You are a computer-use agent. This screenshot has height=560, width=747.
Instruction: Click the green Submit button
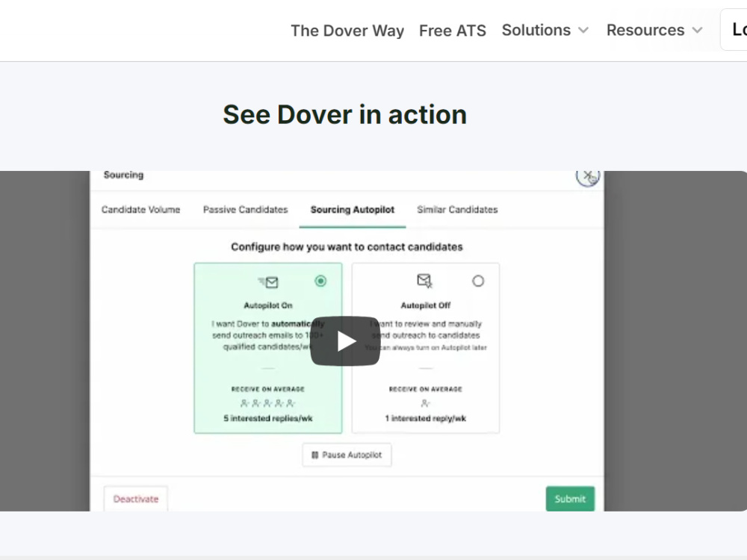pos(570,499)
